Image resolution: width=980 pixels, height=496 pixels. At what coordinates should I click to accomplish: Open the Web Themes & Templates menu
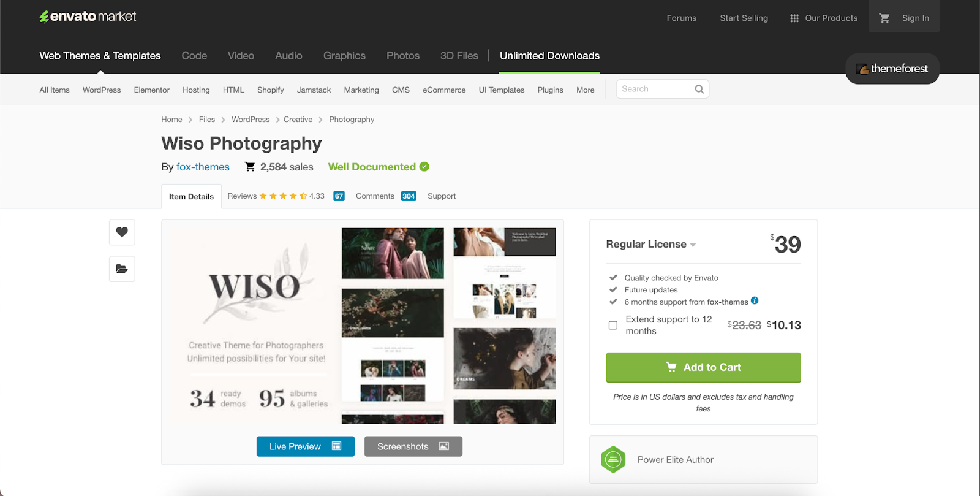click(x=100, y=56)
